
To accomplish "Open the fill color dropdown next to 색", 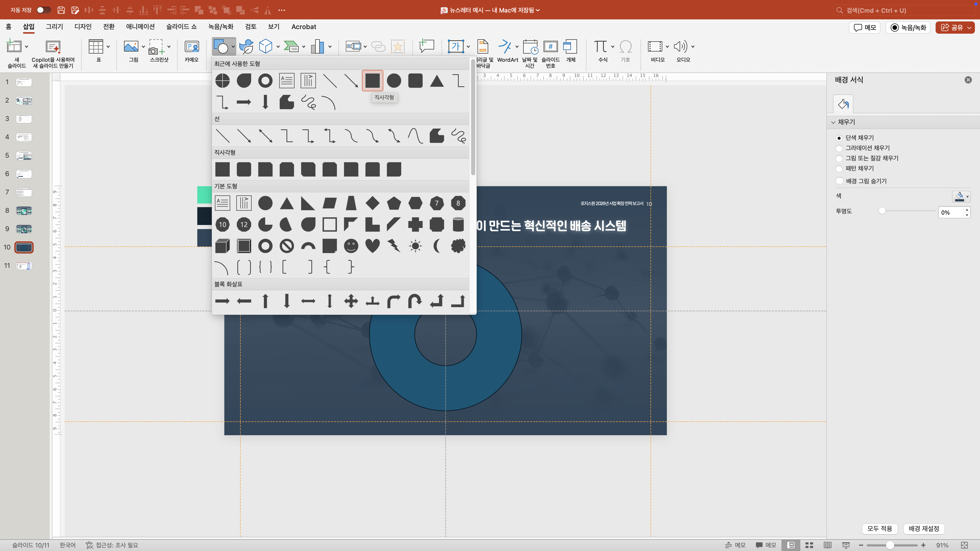I will point(967,197).
